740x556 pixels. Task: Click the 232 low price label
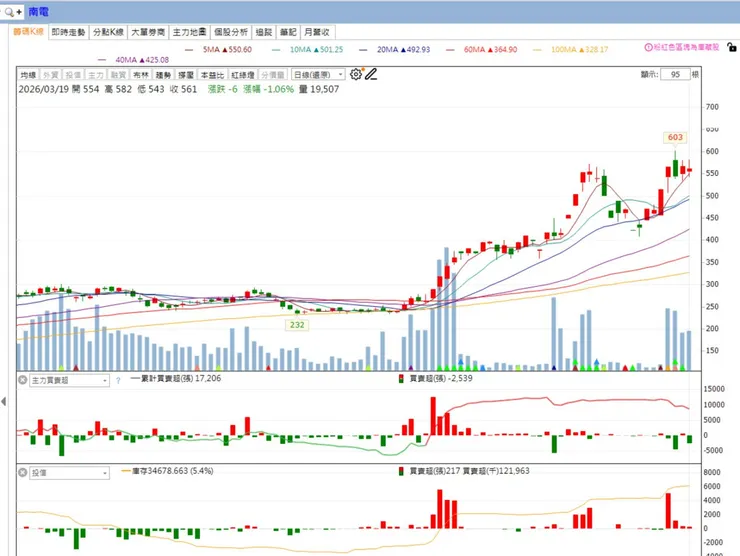[x=297, y=325]
